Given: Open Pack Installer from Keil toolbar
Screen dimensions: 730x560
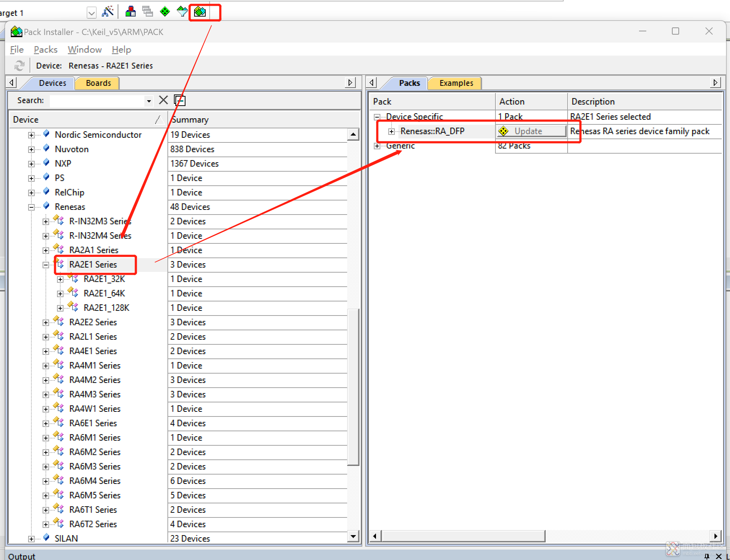Looking at the screenshot, I should (200, 12).
